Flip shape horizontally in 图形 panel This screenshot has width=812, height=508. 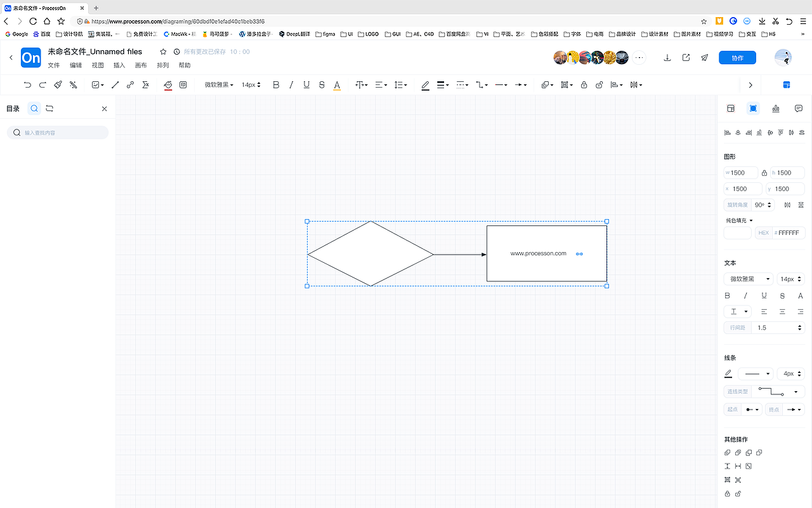pos(787,205)
